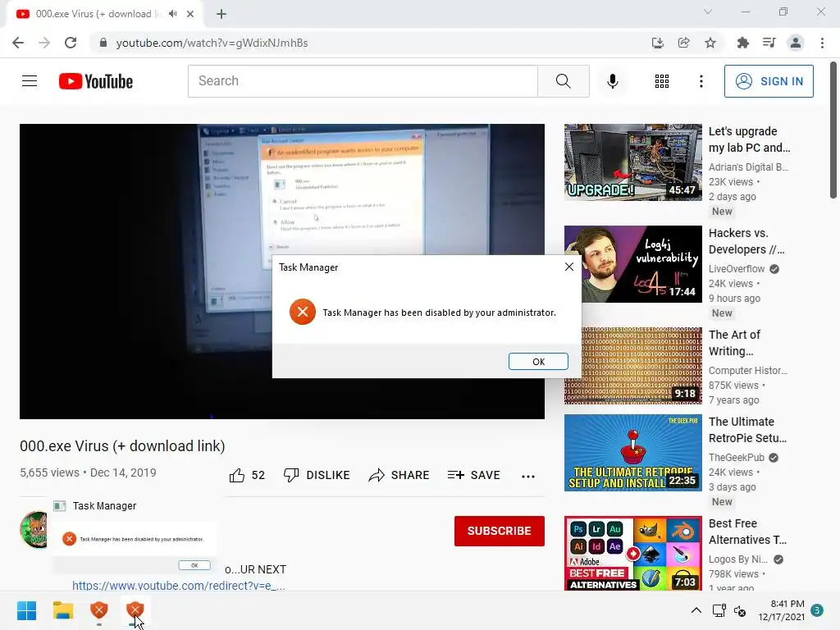The image size is (840, 630).
Task: Open the Log4j vulnerability video thumbnail
Action: 632,264
